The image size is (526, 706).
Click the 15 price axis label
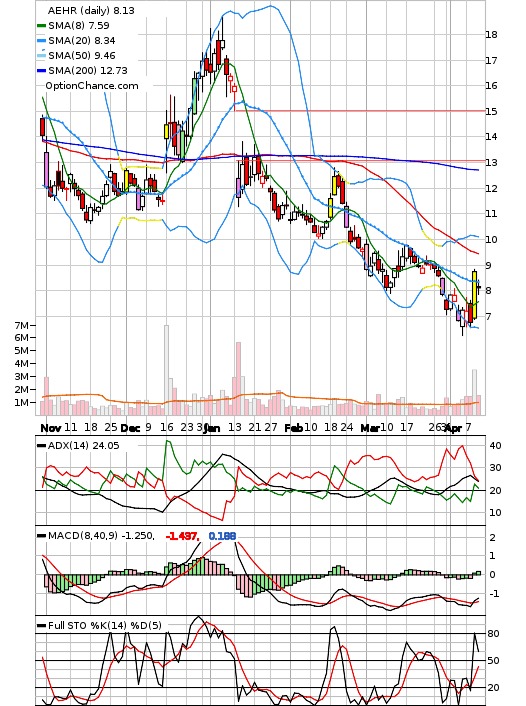coord(491,111)
